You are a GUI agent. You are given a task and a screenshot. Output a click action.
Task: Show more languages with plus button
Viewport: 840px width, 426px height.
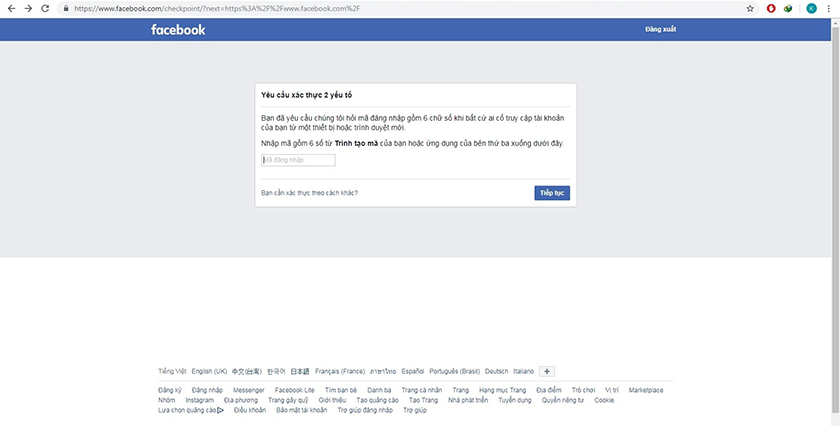pos(547,371)
